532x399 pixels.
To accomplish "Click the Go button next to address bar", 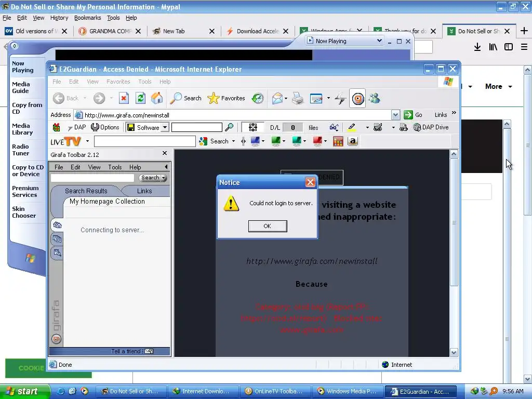I will (x=413, y=115).
